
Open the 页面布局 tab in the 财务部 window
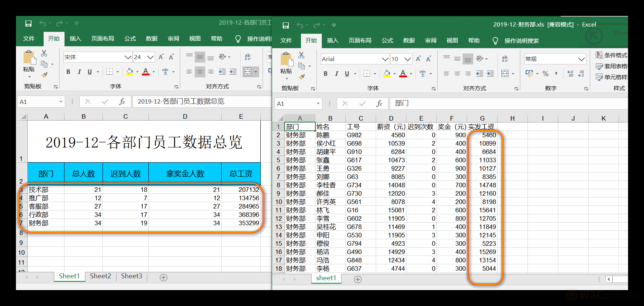pos(360,41)
